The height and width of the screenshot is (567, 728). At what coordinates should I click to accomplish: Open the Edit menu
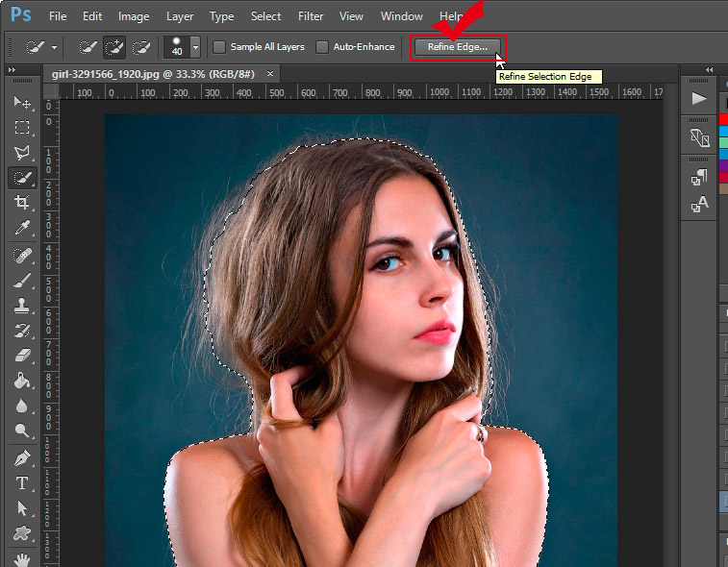92,16
